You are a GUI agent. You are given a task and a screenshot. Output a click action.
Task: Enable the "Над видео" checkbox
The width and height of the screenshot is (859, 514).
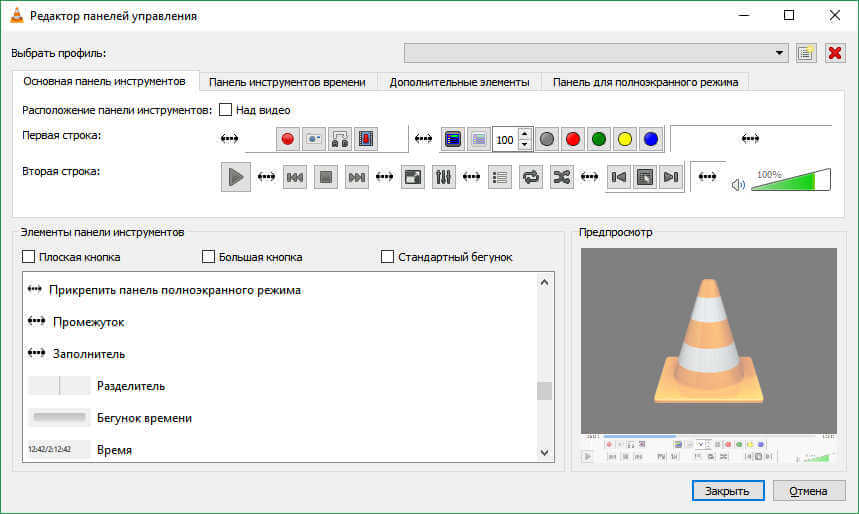point(226,110)
